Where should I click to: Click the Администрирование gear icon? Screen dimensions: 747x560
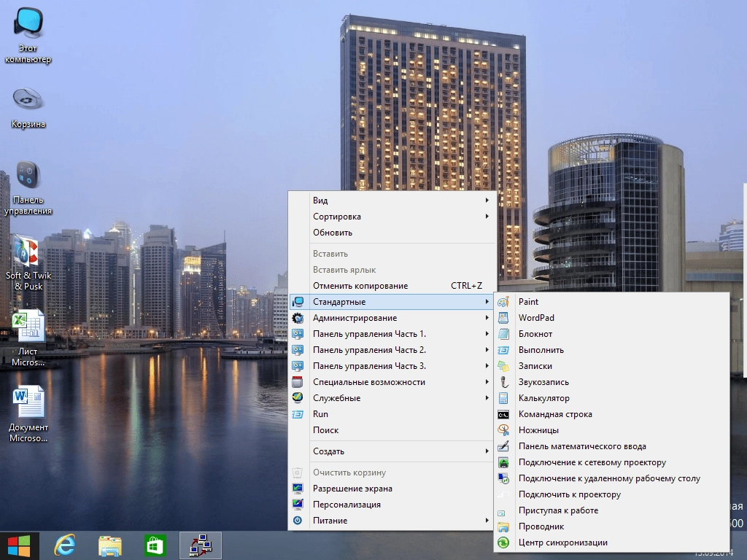(x=298, y=318)
